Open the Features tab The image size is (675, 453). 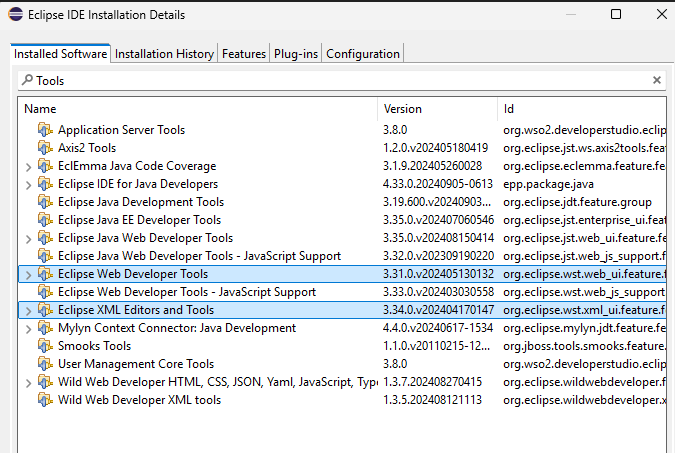[x=244, y=54]
